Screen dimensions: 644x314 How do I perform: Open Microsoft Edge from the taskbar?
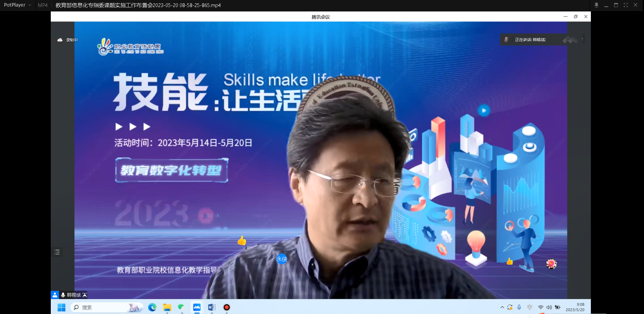coord(152,307)
